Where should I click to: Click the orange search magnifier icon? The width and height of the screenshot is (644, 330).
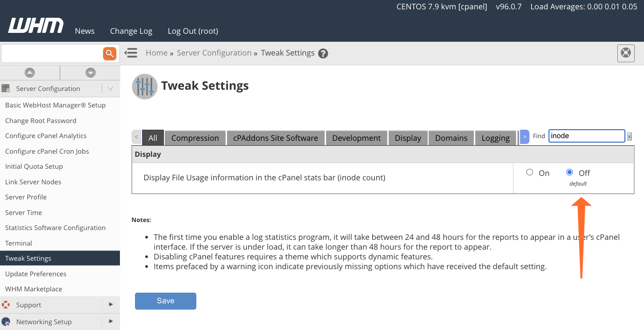(109, 54)
